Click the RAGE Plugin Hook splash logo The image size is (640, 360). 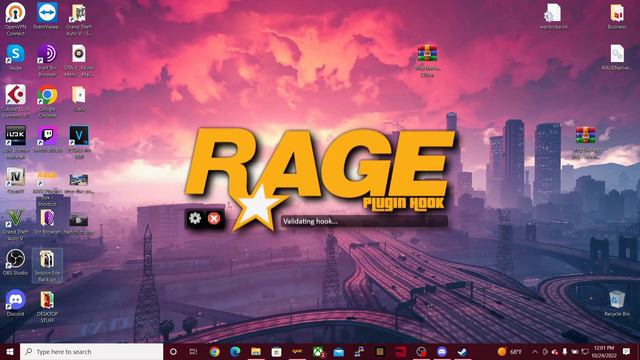point(320,180)
